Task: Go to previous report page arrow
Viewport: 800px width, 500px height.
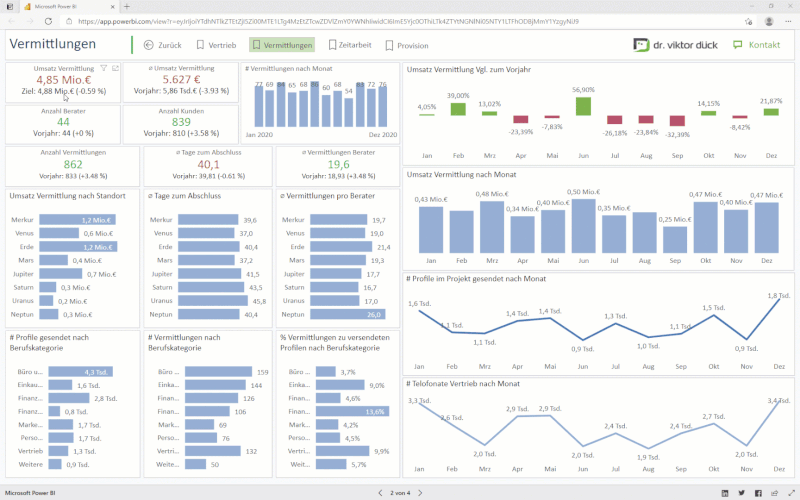Action: click(379, 493)
